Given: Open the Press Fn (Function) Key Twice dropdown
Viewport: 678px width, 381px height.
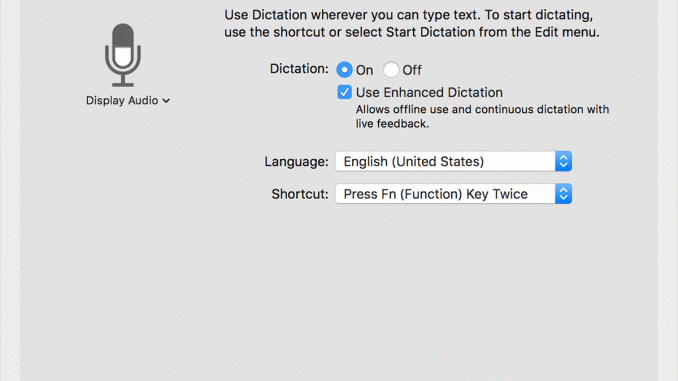Looking at the screenshot, I should [453, 194].
